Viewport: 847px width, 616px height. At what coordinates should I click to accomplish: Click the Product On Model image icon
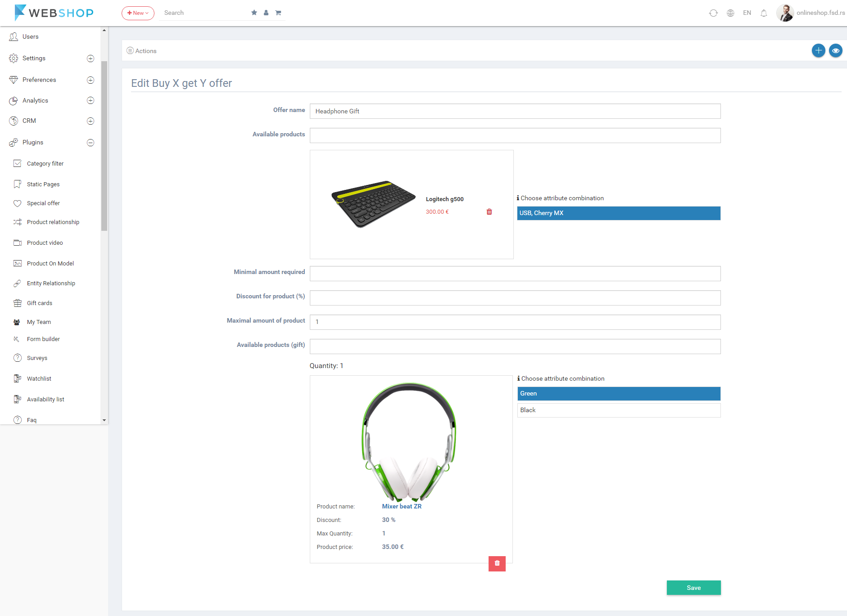(18, 263)
